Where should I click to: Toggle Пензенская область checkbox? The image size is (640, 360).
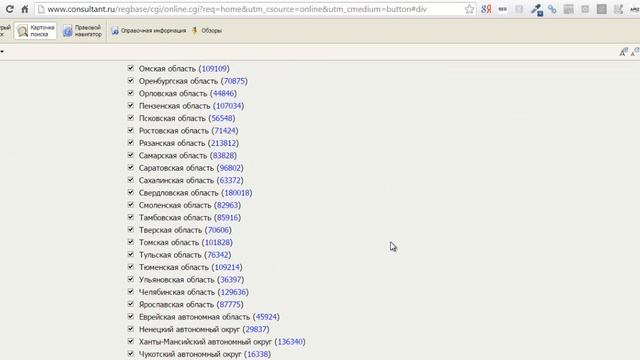tap(131, 105)
